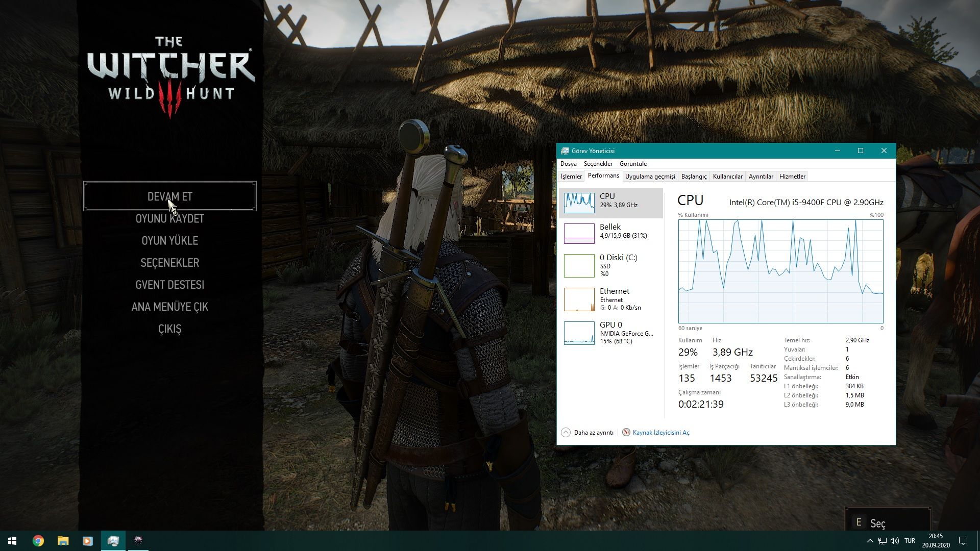Open the Dosya menu
Image resolution: width=980 pixels, height=551 pixels.
point(568,164)
